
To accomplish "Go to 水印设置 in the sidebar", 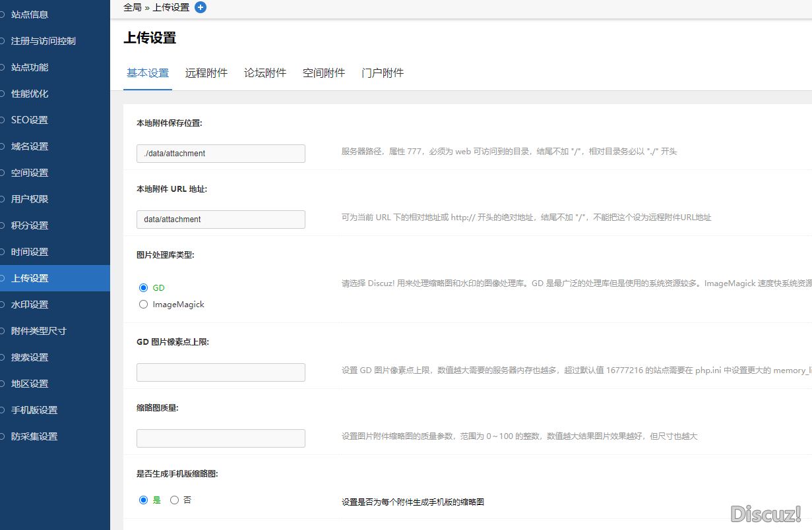I will click(x=30, y=305).
